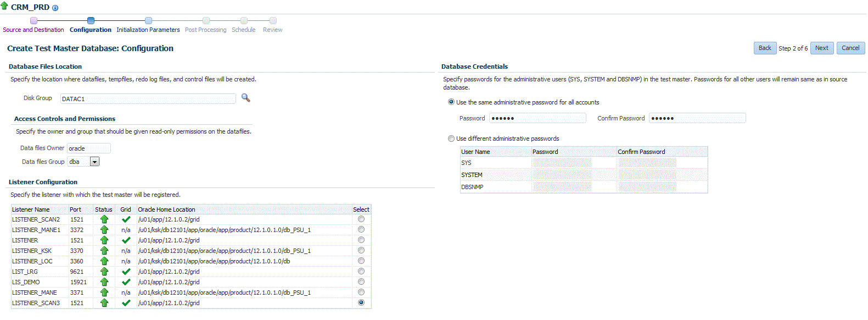This screenshot has height=320, width=868.
Task: Go to Source and Destination step
Action: tap(33, 30)
